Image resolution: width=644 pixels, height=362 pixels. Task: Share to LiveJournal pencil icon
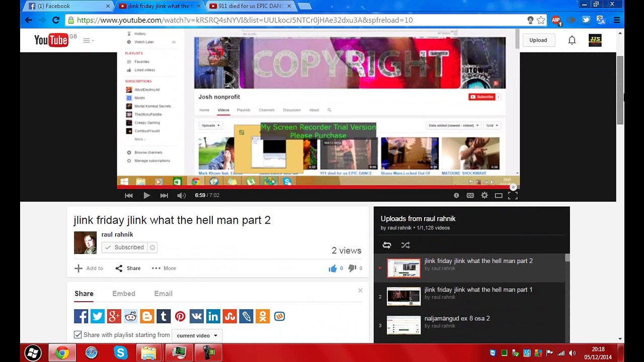coord(246,316)
